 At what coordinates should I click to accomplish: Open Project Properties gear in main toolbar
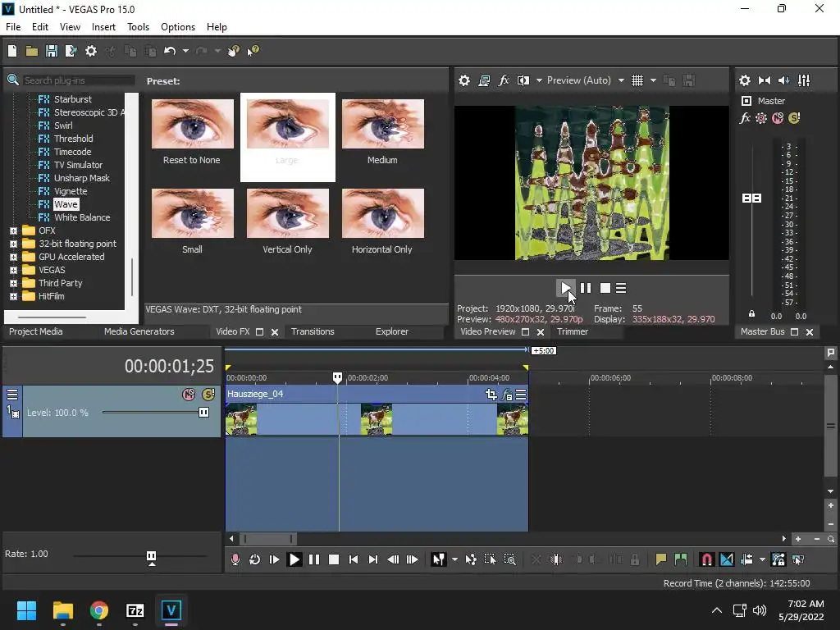tap(91, 51)
